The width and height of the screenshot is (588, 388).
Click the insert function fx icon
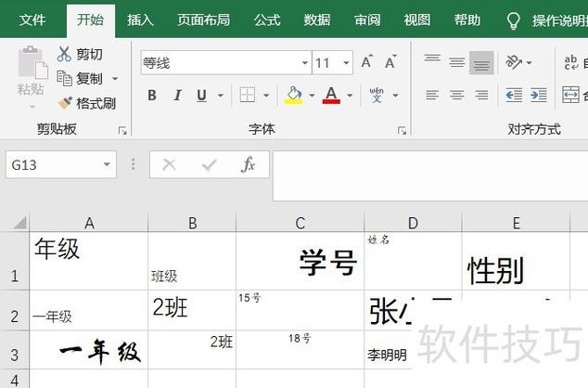coord(249,164)
